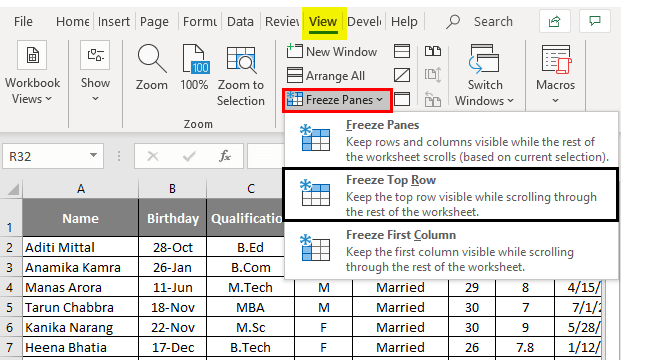Viewport: 652px width, 362px height.
Task: Select the Birthday header cell
Action: (172, 218)
